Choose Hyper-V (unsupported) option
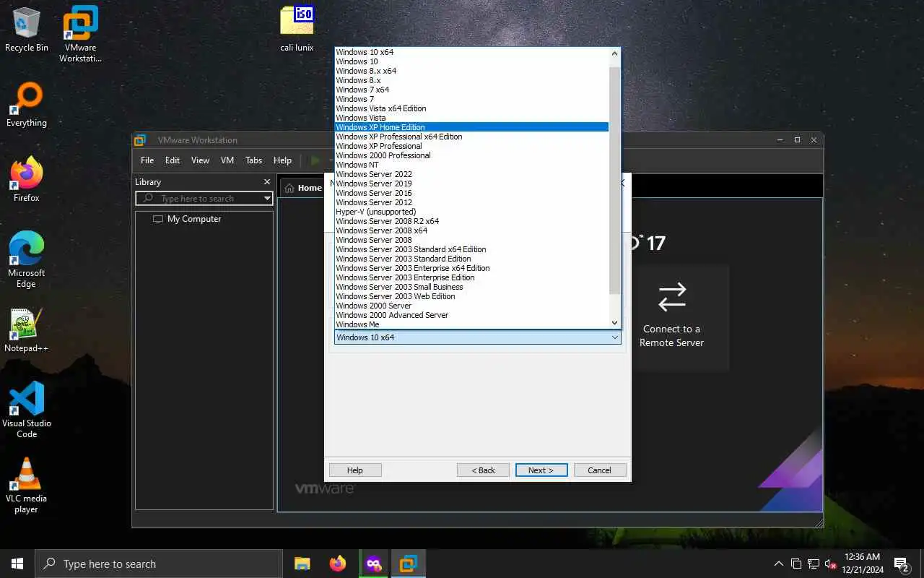The width and height of the screenshot is (924, 578). (472, 212)
